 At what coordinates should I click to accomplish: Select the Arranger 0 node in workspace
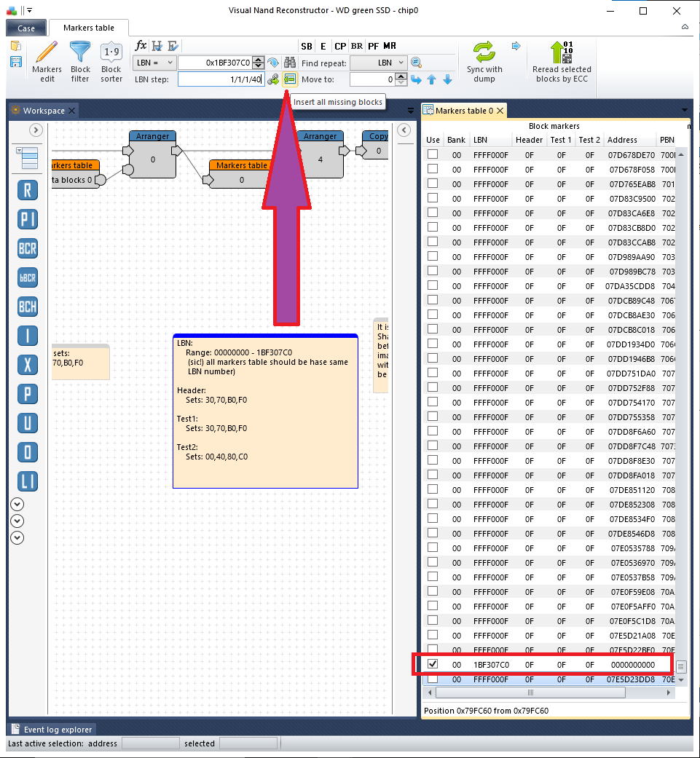(x=153, y=154)
